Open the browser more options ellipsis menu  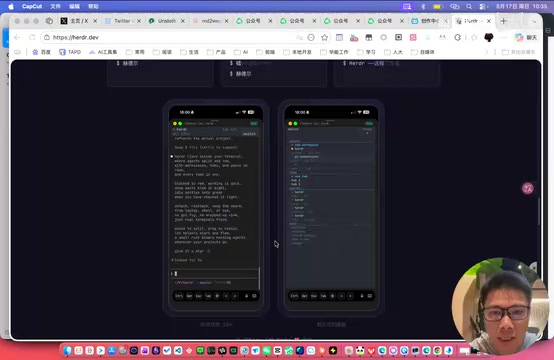[x=504, y=37]
